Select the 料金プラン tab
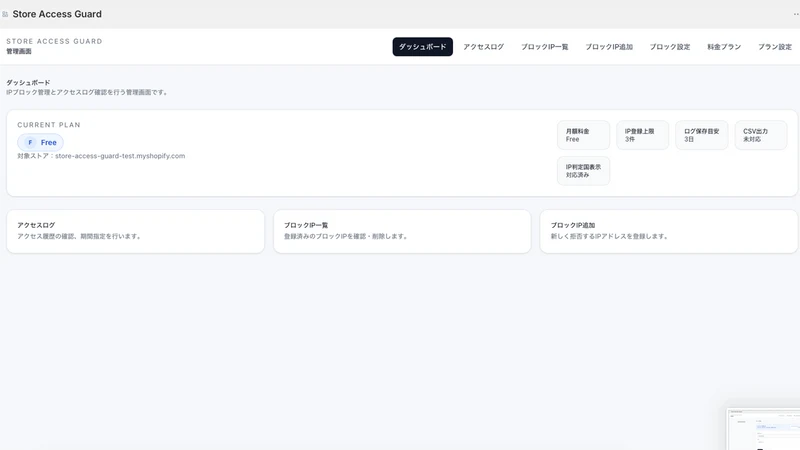 [724, 46]
